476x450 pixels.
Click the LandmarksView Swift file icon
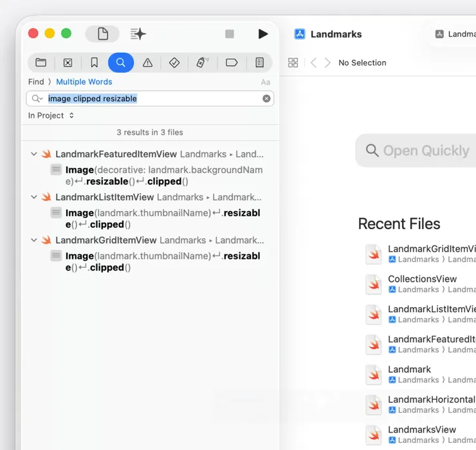coord(373,435)
